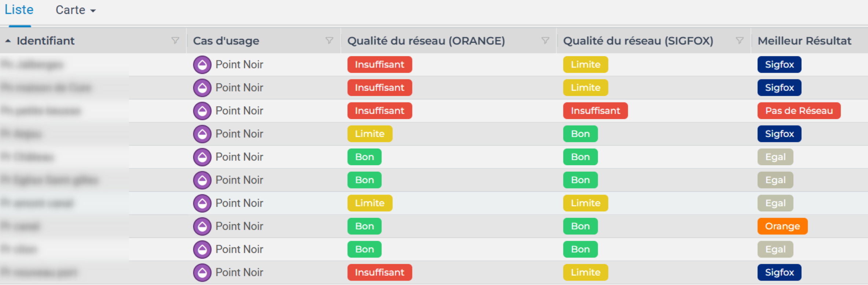
Task: Click the Qualité du réseau (SIGFOX) filter icon
Action: tap(740, 41)
